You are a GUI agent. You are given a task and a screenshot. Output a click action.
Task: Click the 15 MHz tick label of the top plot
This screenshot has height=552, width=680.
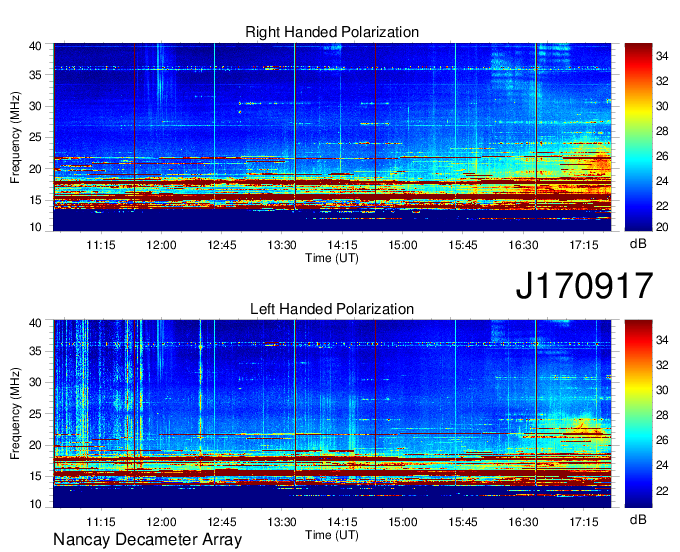(35, 200)
